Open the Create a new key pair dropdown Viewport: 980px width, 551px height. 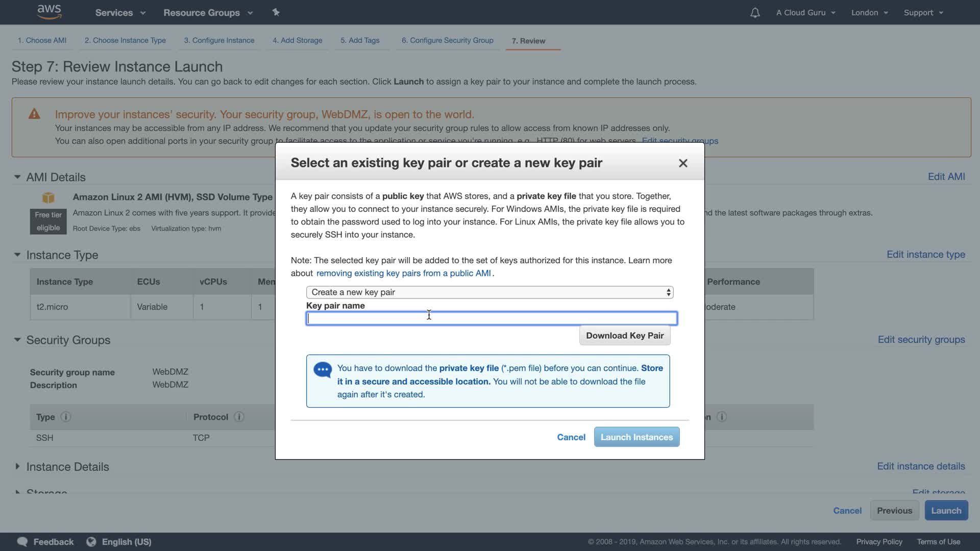[489, 292]
